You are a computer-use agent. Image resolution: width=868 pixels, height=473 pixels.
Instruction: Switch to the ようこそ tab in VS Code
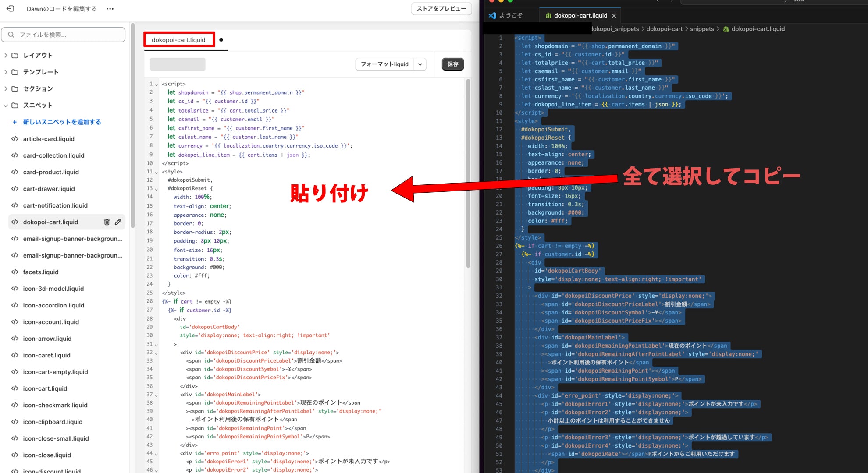pos(506,15)
